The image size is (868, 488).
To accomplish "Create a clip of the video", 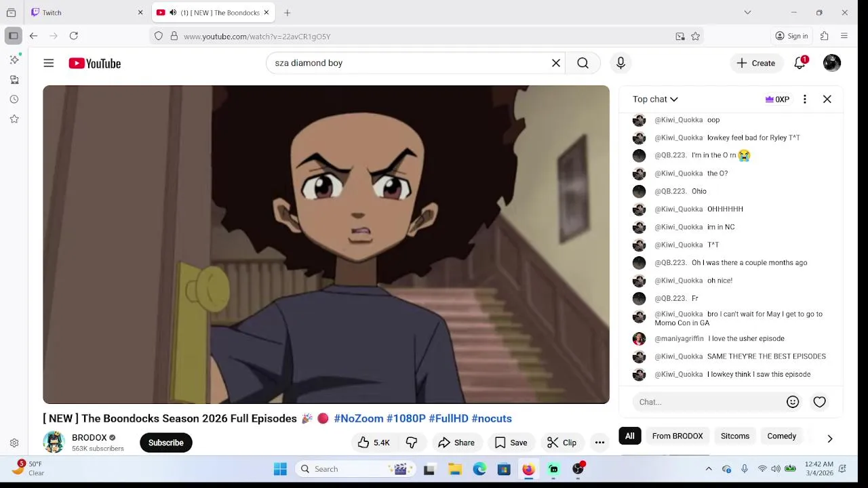I will click(561, 443).
